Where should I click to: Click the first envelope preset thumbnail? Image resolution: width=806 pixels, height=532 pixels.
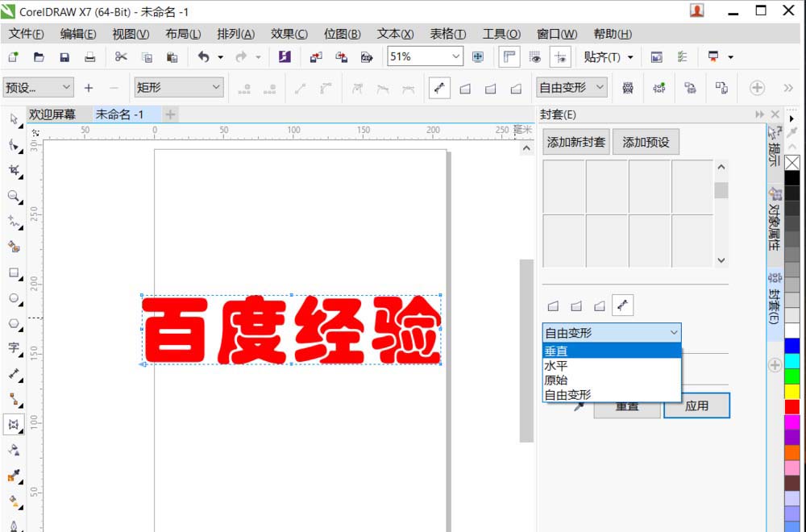[563, 186]
